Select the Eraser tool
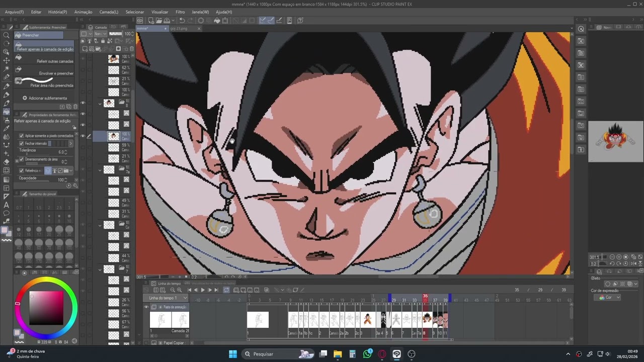This screenshot has width=644, height=362. pos(6,162)
